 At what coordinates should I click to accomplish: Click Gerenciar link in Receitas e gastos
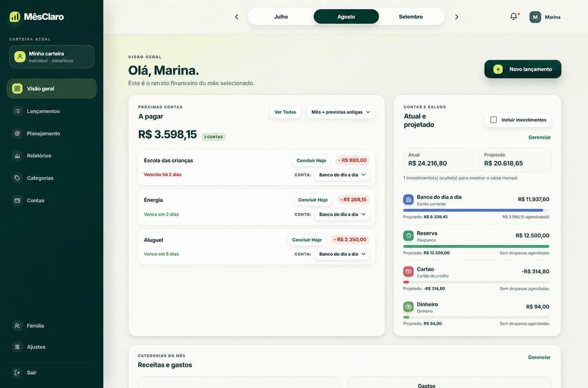point(539,357)
